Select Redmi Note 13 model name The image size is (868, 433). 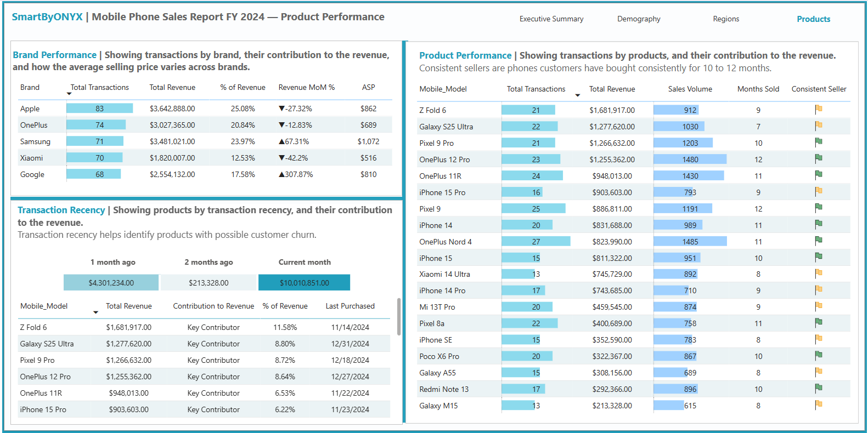tap(444, 389)
